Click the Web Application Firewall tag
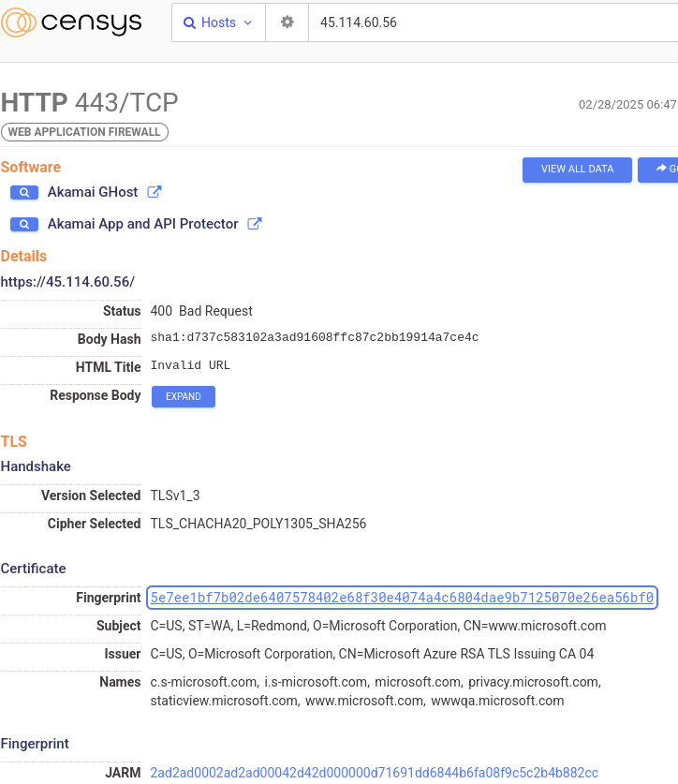This screenshot has height=784, width=678. click(84, 132)
